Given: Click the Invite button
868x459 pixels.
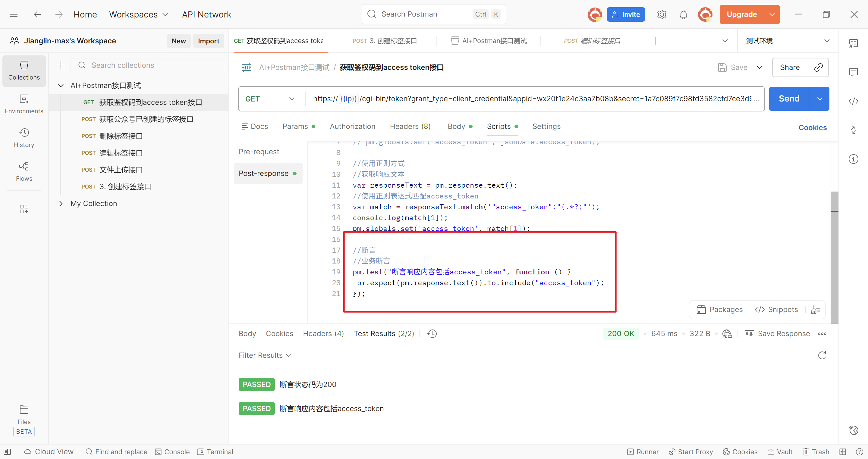Looking at the screenshot, I should (626, 14).
